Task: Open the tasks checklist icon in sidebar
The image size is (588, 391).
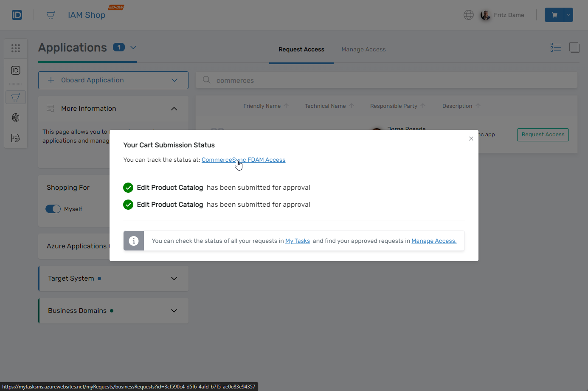Action: point(16,138)
